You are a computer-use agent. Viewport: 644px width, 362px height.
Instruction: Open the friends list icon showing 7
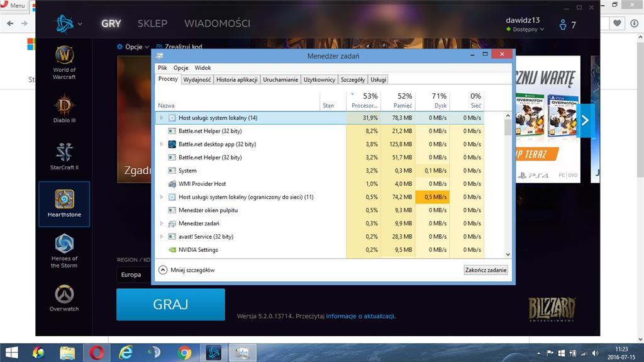[x=567, y=25]
